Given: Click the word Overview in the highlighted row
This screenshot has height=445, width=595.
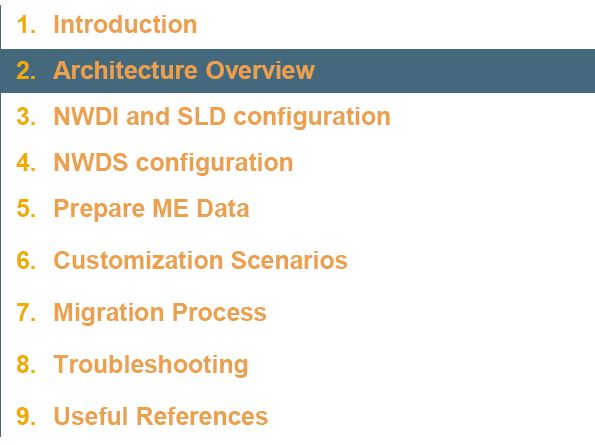Looking at the screenshot, I should 260,71.
